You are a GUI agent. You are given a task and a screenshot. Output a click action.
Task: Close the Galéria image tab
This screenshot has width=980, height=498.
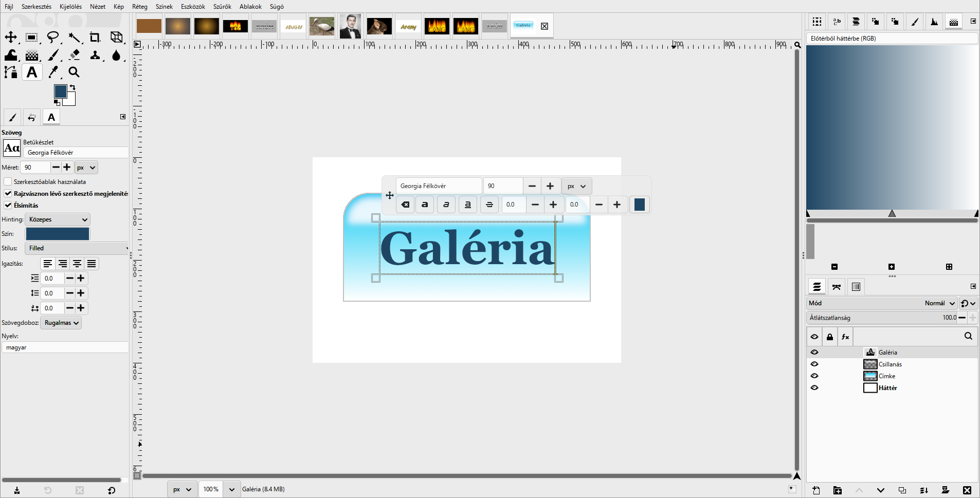pos(545,26)
